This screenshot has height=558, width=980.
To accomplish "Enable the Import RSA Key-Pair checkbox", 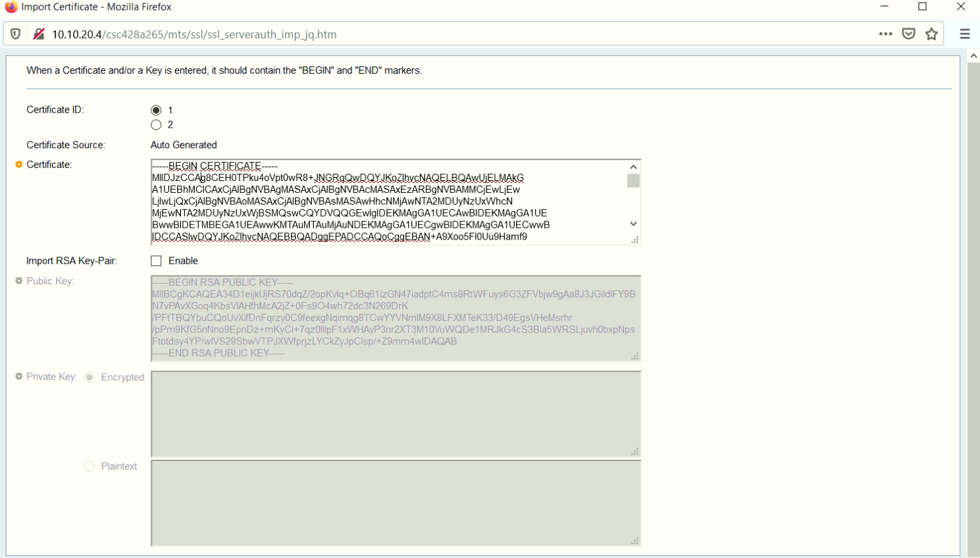I will click(156, 261).
